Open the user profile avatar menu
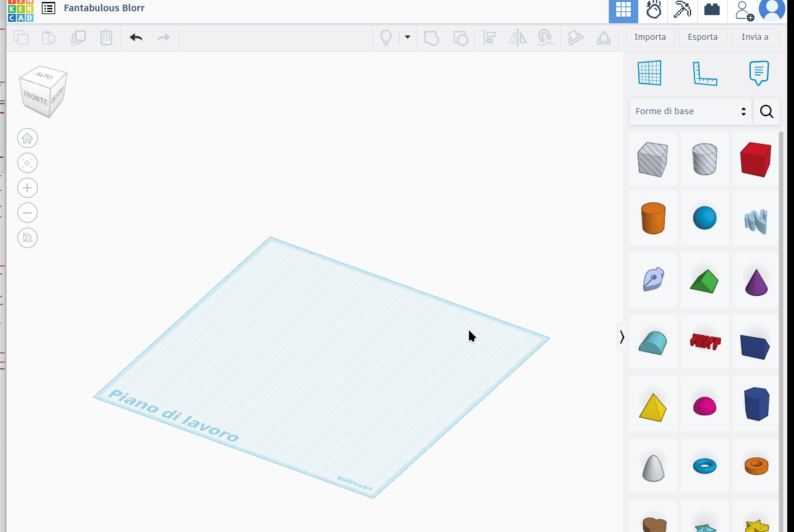Screen dimensions: 794x532 [x=771, y=10]
